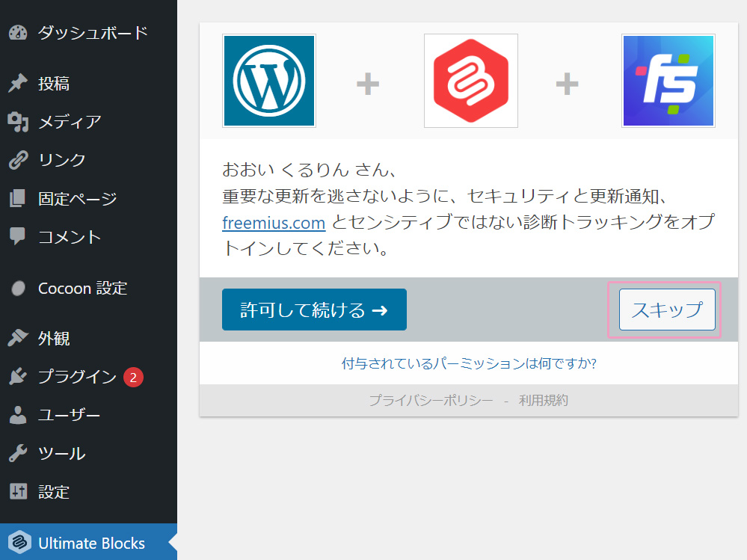Click the circle icon beside Cocoon 設定
The image size is (747, 560).
[x=18, y=288]
